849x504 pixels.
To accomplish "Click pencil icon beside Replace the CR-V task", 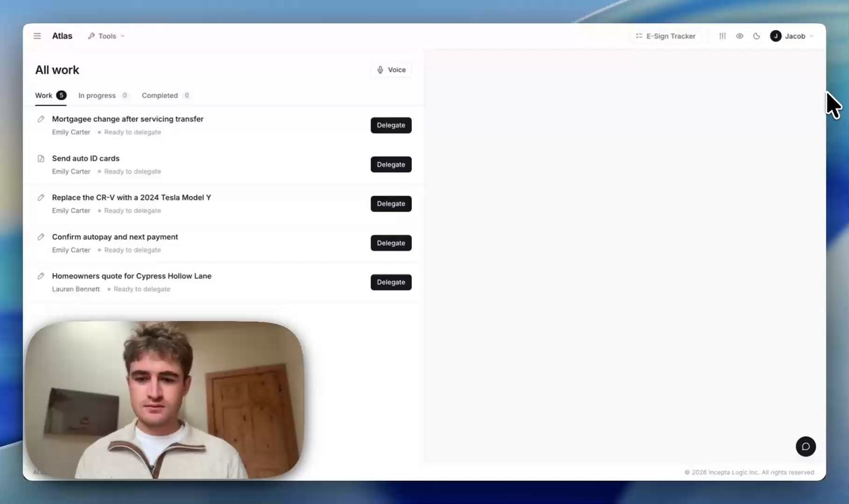I will tap(41, 197).
